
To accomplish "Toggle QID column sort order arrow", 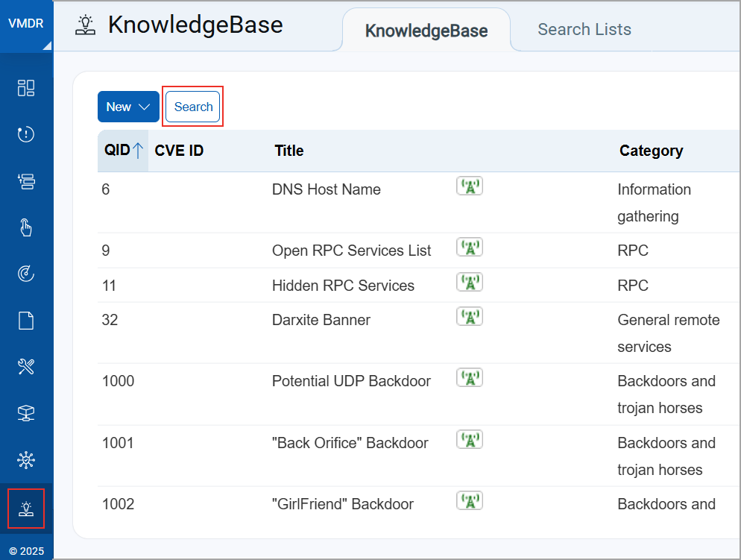I will click(137, 151).
